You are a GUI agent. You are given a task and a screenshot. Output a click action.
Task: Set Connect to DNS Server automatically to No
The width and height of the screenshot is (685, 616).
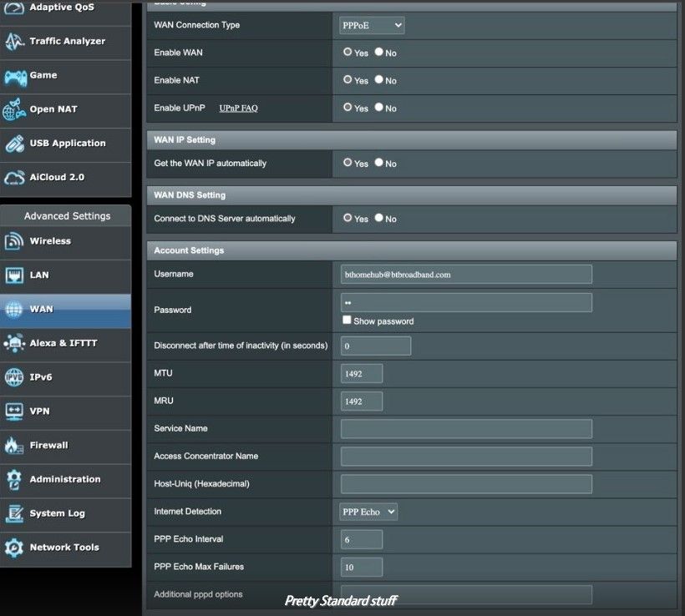coord(379,219)
